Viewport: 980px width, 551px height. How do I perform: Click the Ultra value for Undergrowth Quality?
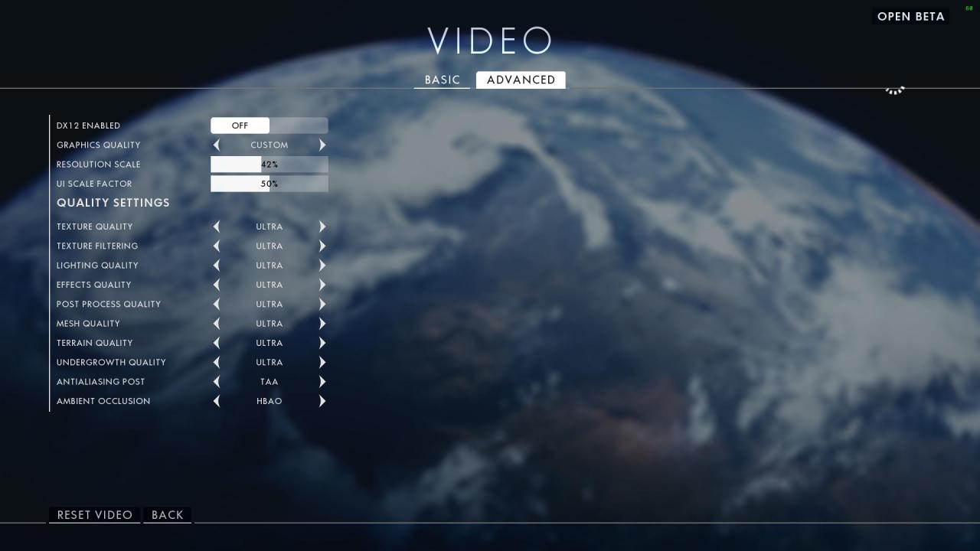tap(269, 362)
